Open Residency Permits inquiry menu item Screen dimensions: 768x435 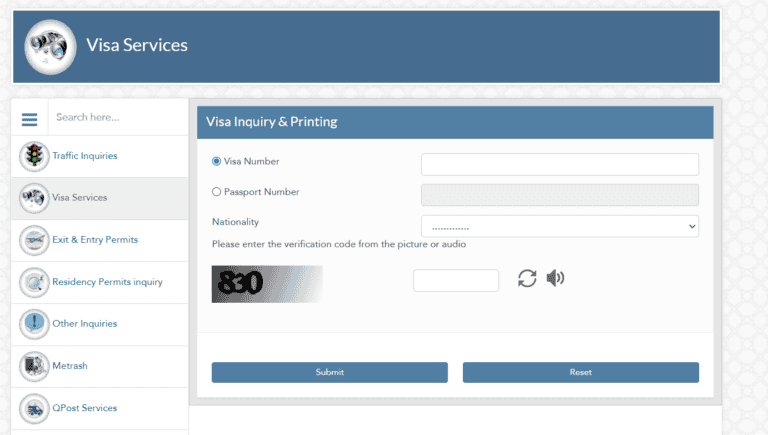point(99,282)
